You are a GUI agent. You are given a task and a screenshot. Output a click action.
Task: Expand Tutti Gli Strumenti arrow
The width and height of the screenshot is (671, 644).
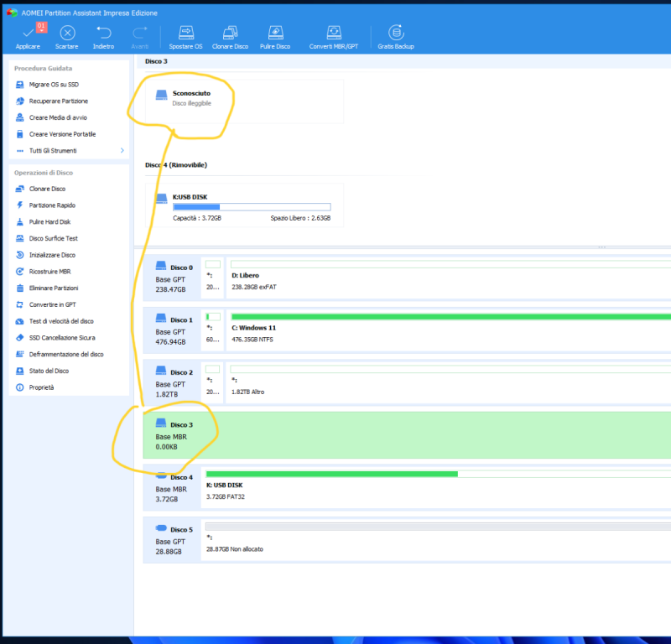click(122, 151)
